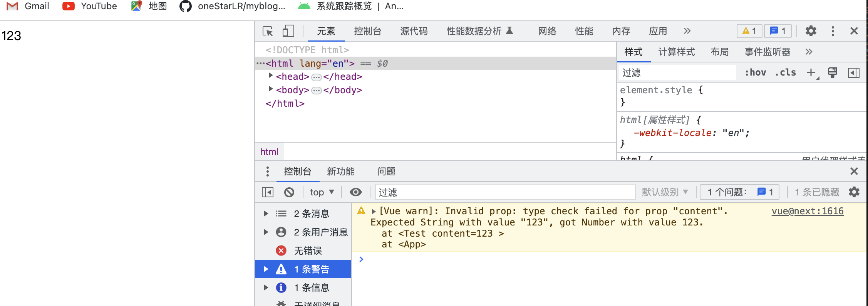This screenshot has height=306, width=868.
Task: Open the 应用 tab
Action: pyautogui.click(x=658, y=31)
